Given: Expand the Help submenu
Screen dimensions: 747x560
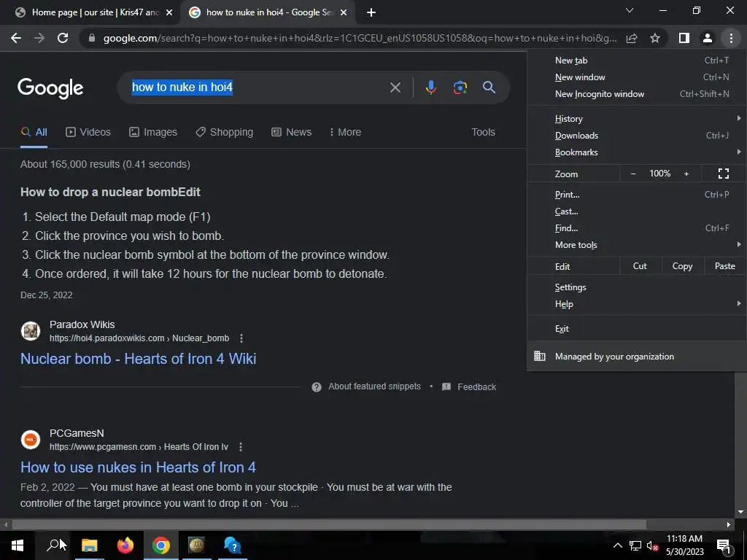Looking at the screenshot, I should coord(636,304).
